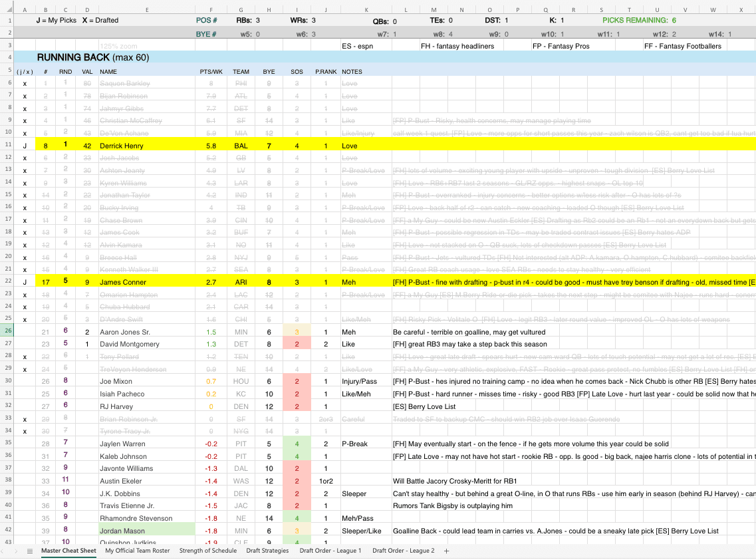Click the RUNNING BACK (max 60) heading
Viewport: 756px width, 560px height.
click(93, 57)
